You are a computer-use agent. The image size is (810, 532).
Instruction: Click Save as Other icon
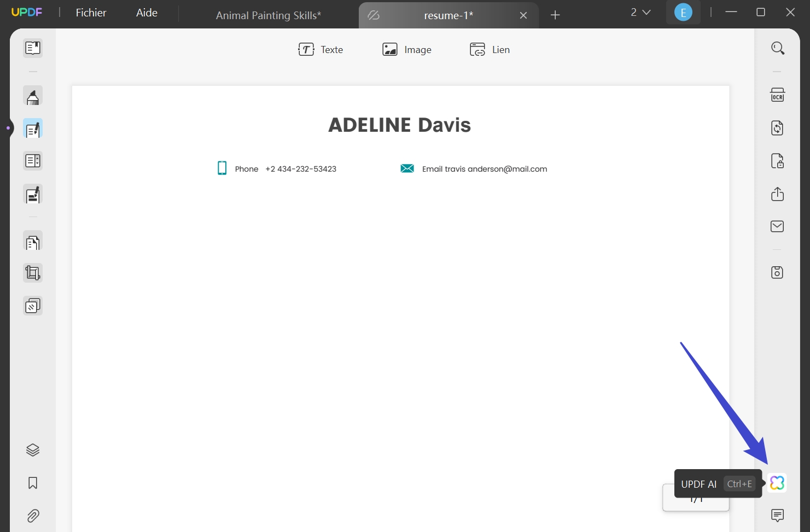point(777,272)
